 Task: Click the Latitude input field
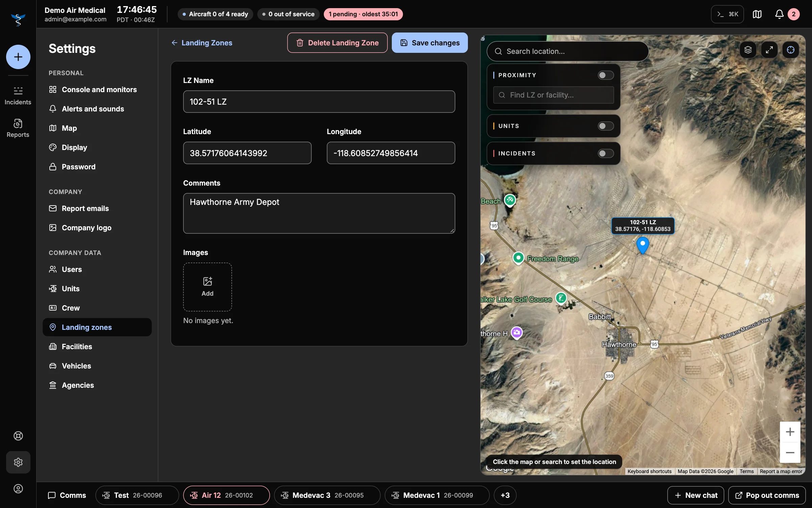(247, 153)
